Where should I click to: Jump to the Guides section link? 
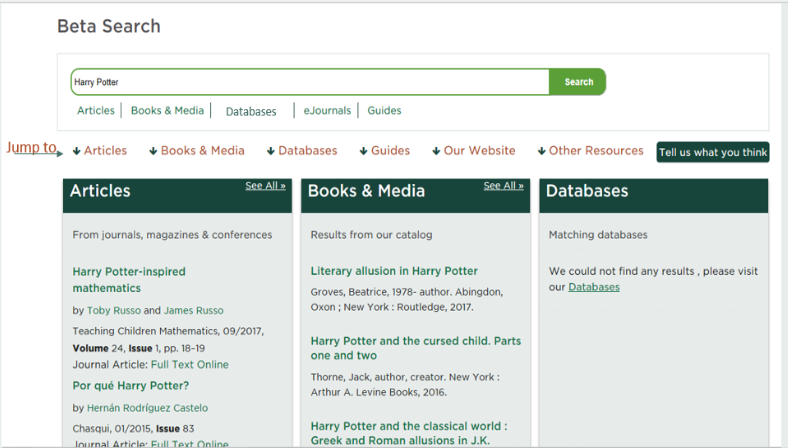(x=390, y=151)
